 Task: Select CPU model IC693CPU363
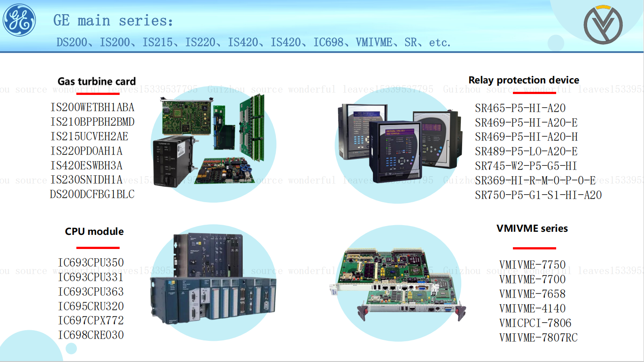click(x=90, y=292)
